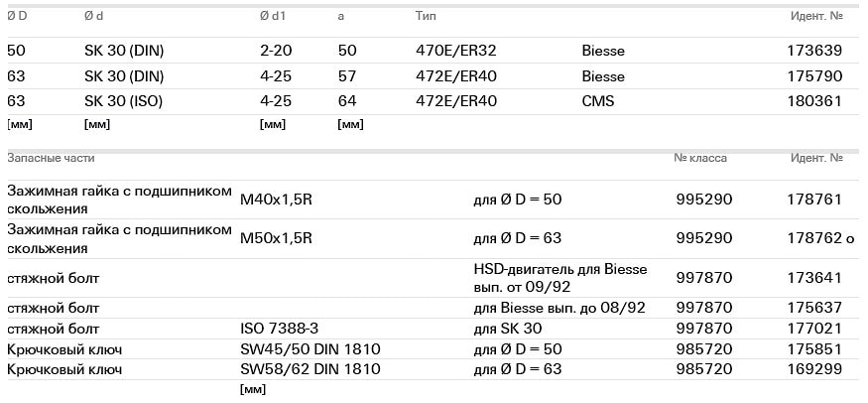868x403 pixels.
Task: Click the 'Ø D' column header
Action: pos(17,17)
